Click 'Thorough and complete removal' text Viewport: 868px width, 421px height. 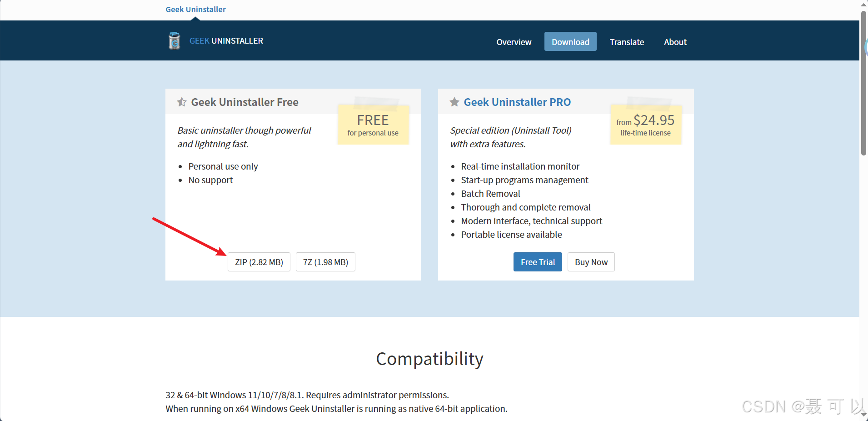point(526,207)
